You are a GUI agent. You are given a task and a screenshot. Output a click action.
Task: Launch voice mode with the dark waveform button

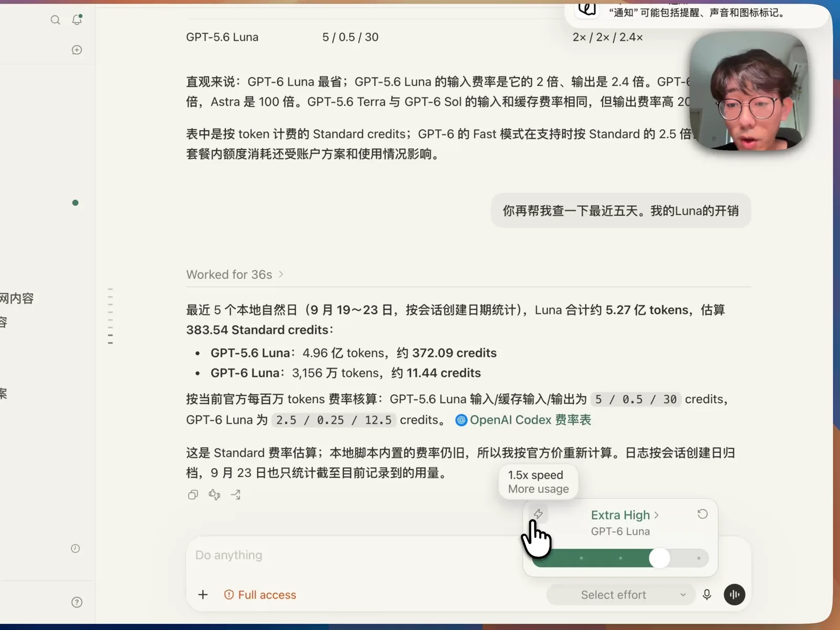click(734, 595)
